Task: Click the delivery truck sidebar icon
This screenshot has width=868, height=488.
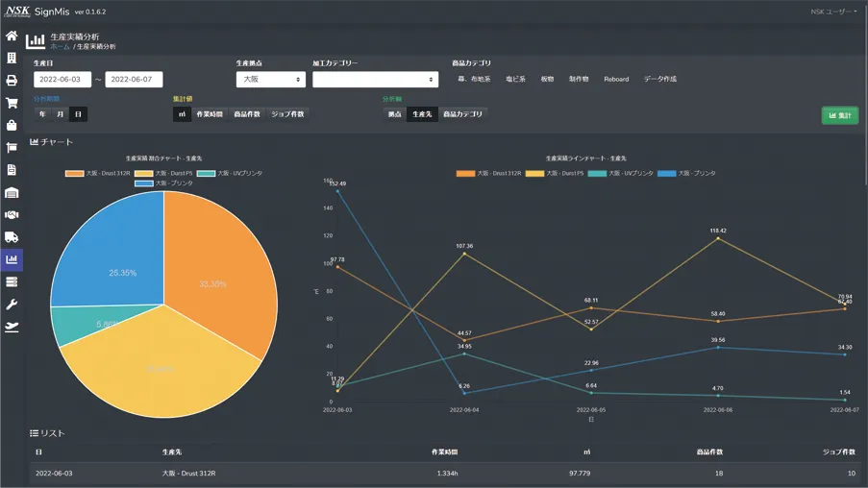Action: (12, 237)
